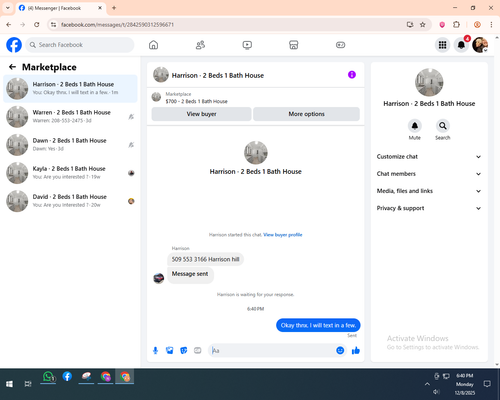
Task: Choose a sticker from the sticker icon
Action: tap(184, 350)
